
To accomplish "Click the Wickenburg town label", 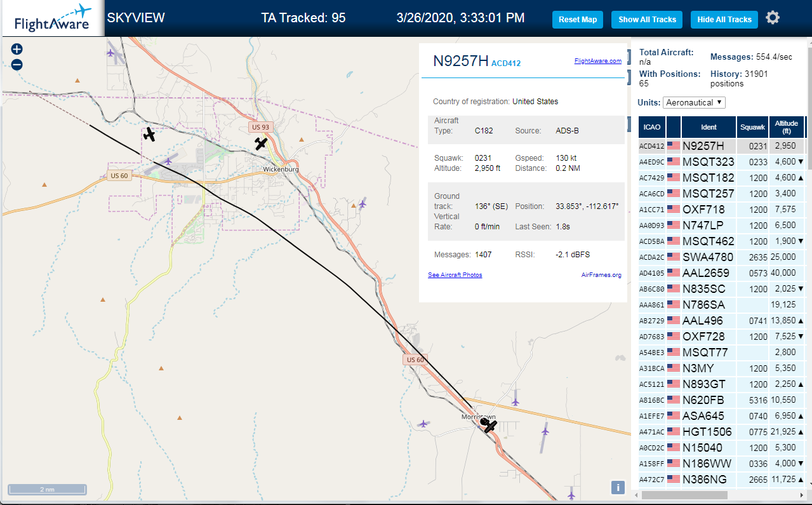I will click(281, 169).
